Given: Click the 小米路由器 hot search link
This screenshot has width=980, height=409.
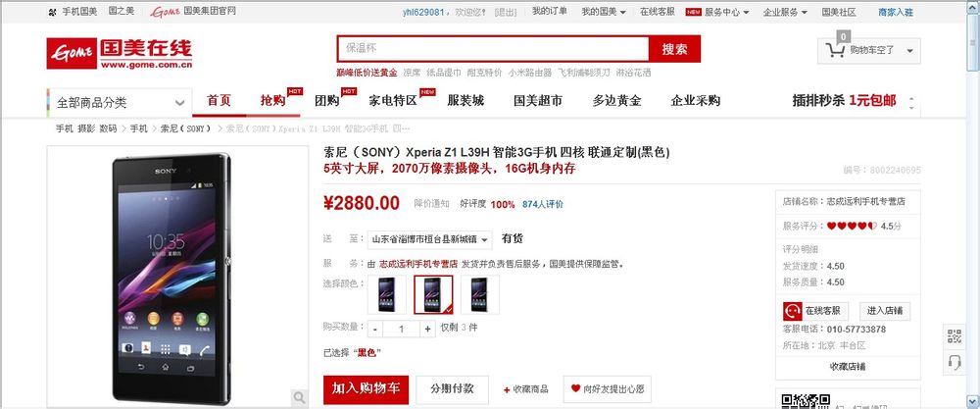Looking at the screenshot, I should pos(530,73).
